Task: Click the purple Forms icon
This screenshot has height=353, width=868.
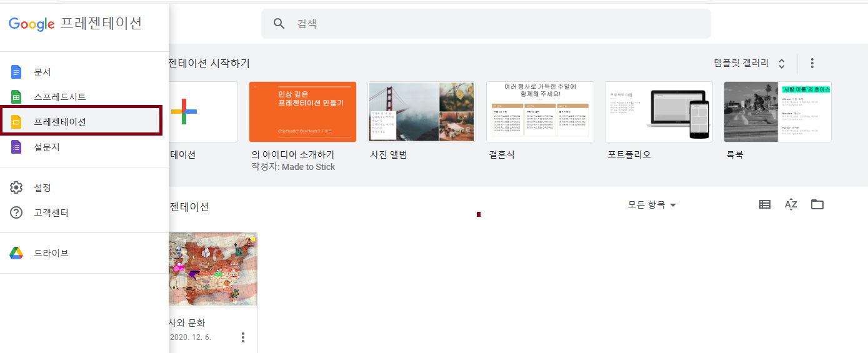Action: [16, 147]
